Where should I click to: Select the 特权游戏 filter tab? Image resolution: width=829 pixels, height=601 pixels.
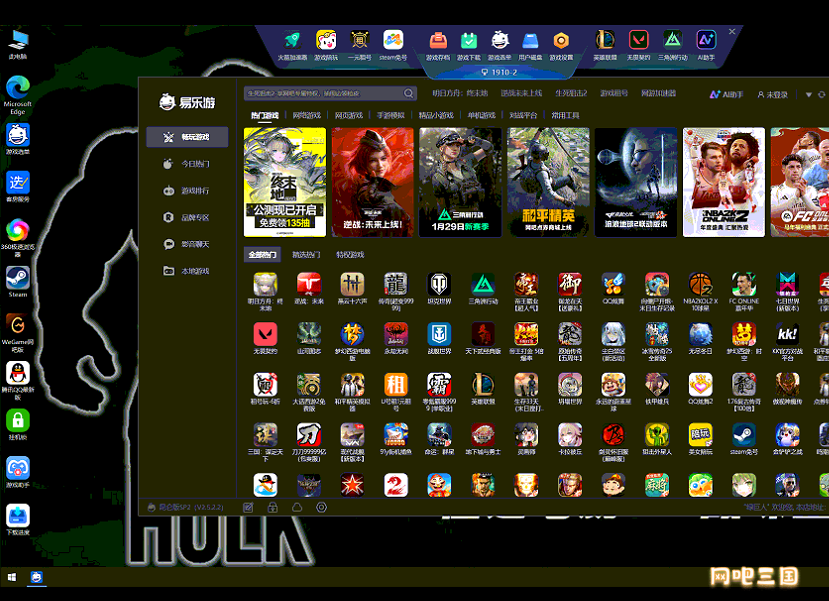(350, 255)
